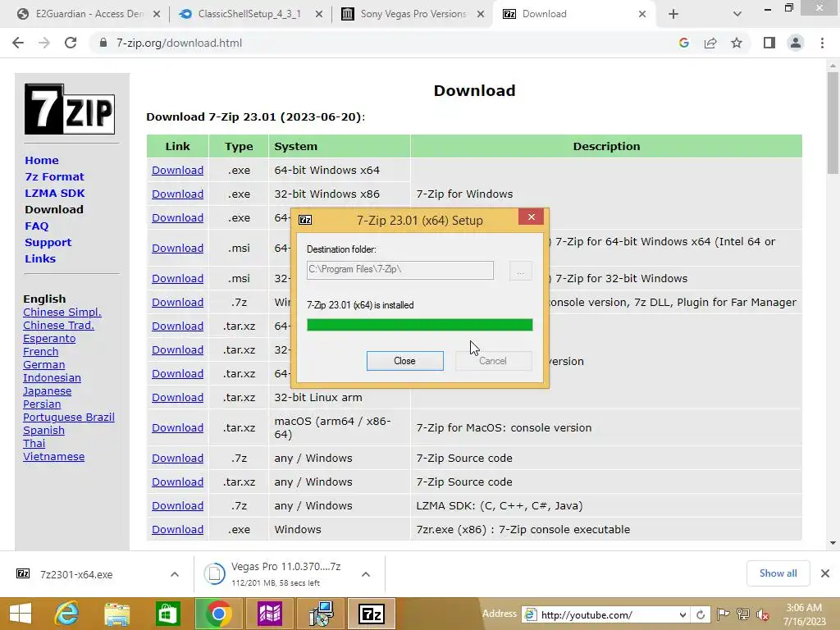Switch language to Esperanto
The height and width of the screenshot is (630, 840).
(x=49, y=339)
